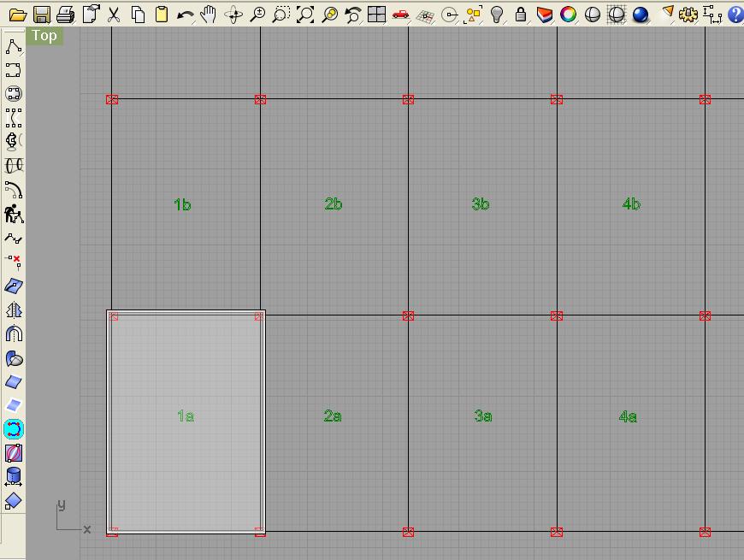Open Document Properties page icon
Screen dimensions: 744x560
tap(91, 15)
